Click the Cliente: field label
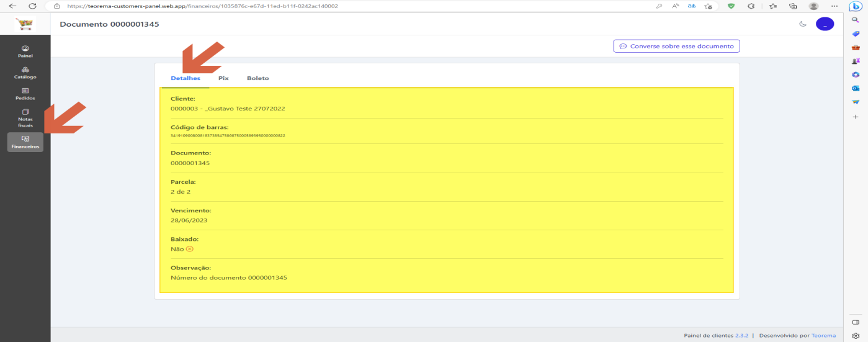This screenshot has height=342, width=868. (x=182, y=98)
